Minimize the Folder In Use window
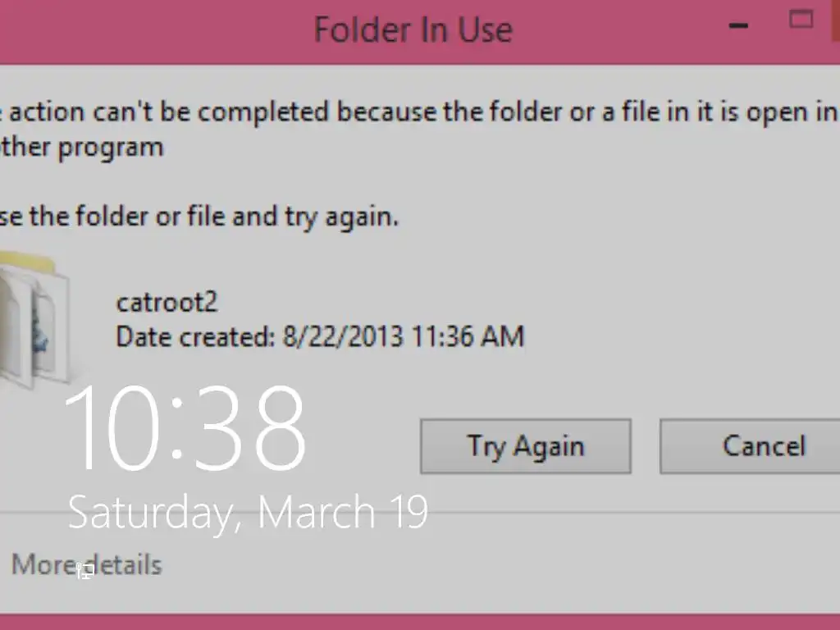The width and height of the screenshot is (840, 630). pos(737,25)
